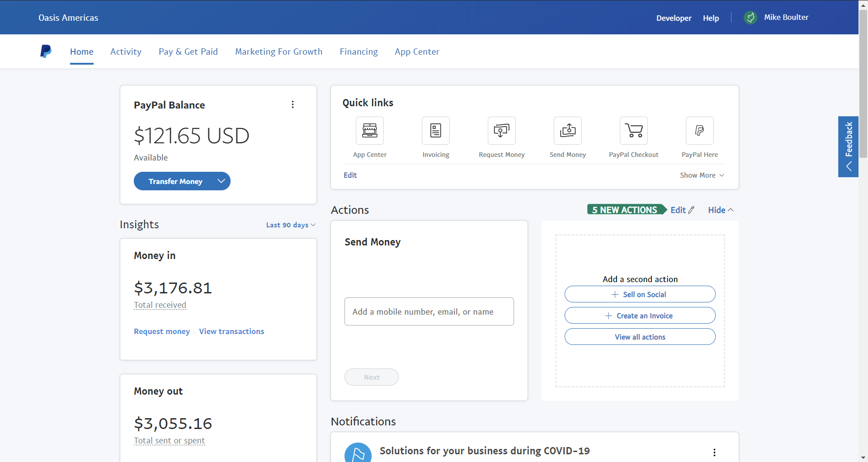Image resolution: width=868 pixels, height=462 pixels.
Task: Open PayPal Balance three-dot options menu
Action: [293, 104]
